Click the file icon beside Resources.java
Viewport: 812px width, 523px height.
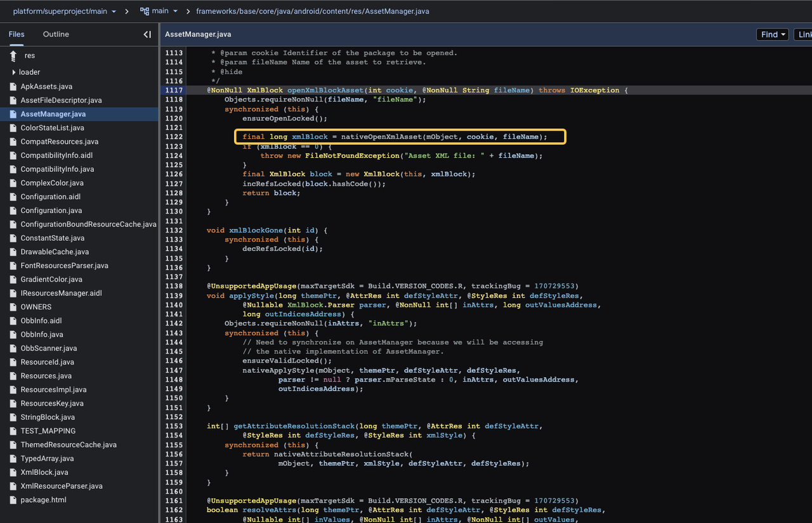point(13,376)
